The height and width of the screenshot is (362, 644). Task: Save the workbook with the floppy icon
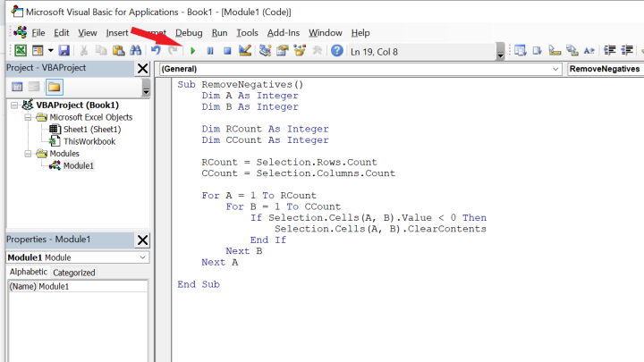coord(64,50)
